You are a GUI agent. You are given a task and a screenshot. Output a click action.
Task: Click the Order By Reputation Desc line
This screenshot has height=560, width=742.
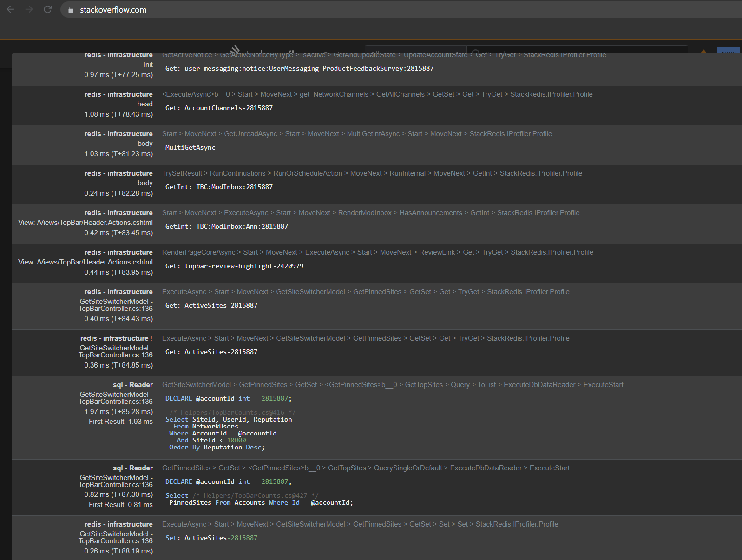tap(217, 447)
